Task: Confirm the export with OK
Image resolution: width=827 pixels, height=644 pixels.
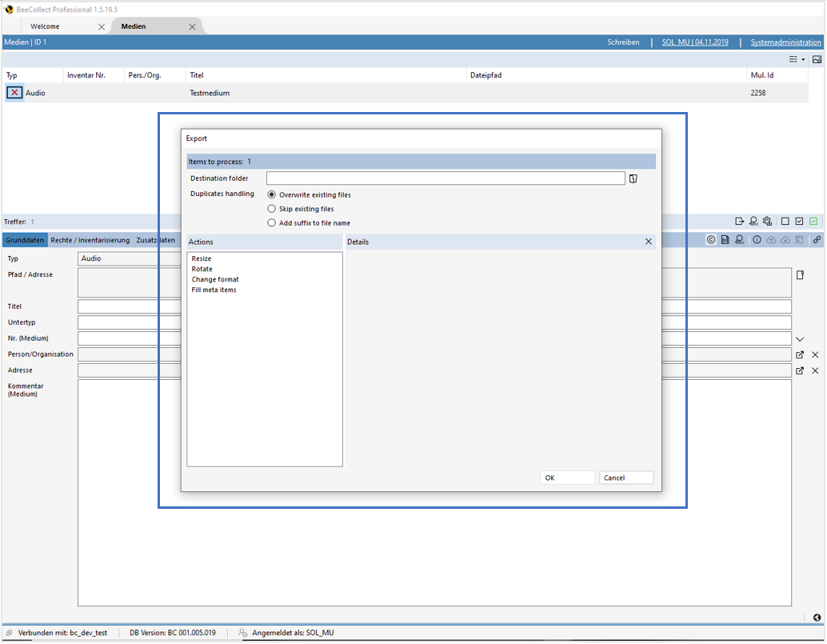Action: [567, 477]
